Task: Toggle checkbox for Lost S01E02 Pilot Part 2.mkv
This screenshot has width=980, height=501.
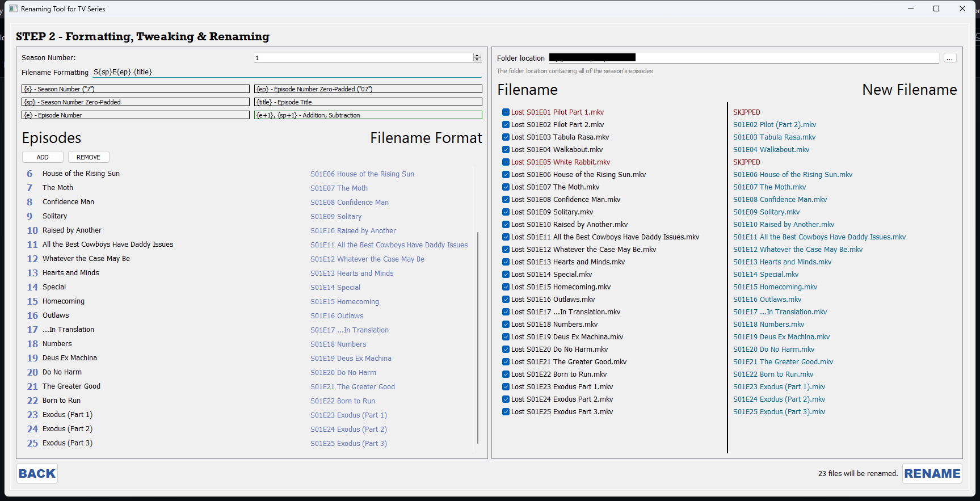Action: point(506,125)
